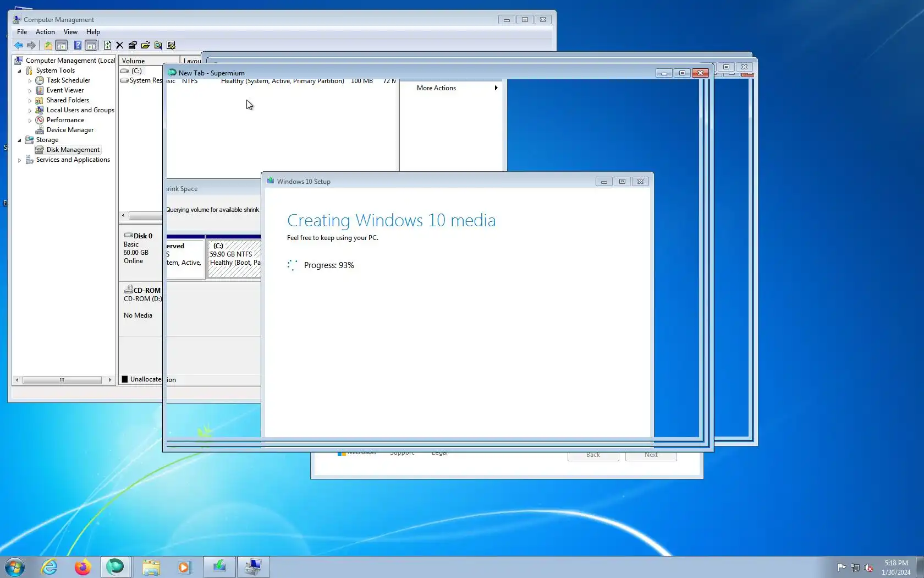Click the Local Users and Groups icon
Viewport: 924px width, 578px height.
pyautogui.click(x=40, y=110)
